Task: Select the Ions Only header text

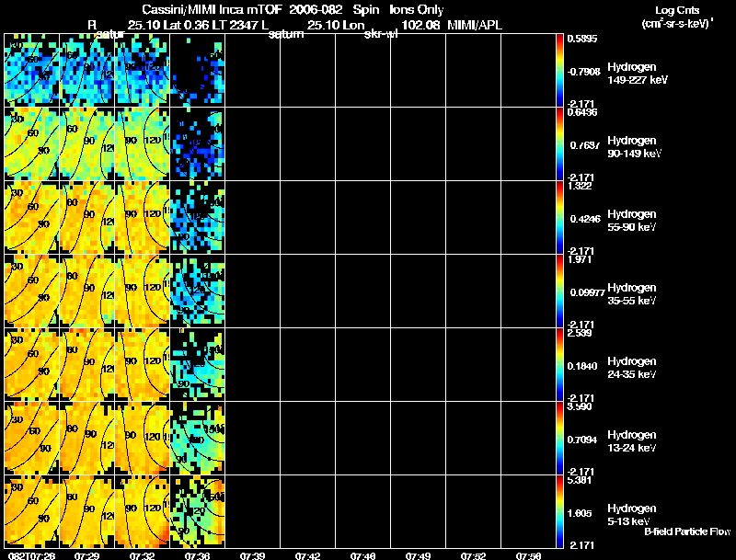Action: pos(415,8)
